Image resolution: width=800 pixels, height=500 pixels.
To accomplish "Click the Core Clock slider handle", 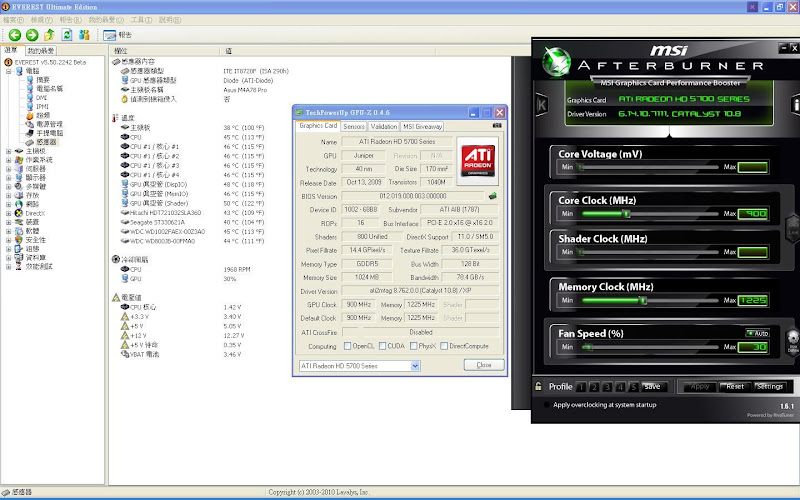I will tap(626, 214).
